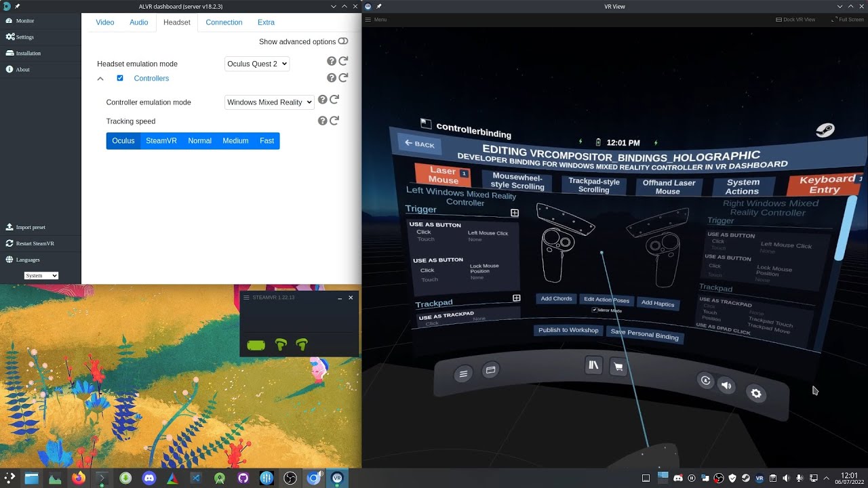Click volume icon in VR dashboard
The height and width of the screenshot is (488, 868).
[x=727, y=386]
